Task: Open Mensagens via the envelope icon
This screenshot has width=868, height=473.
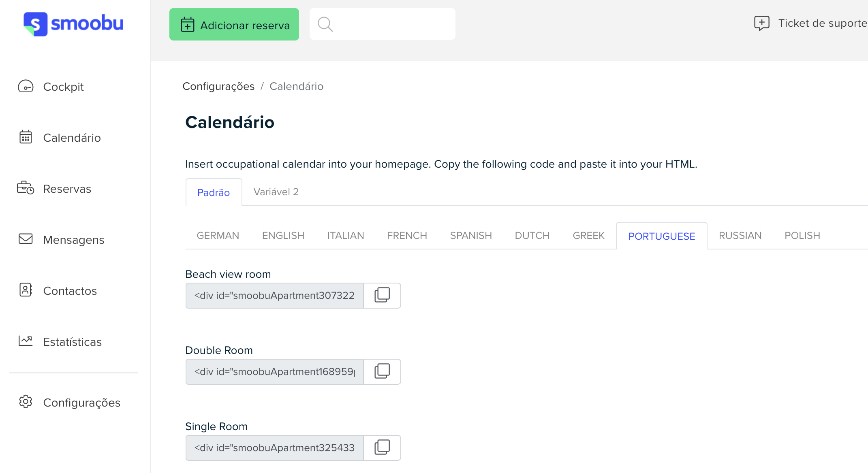Action: [26, 239]
